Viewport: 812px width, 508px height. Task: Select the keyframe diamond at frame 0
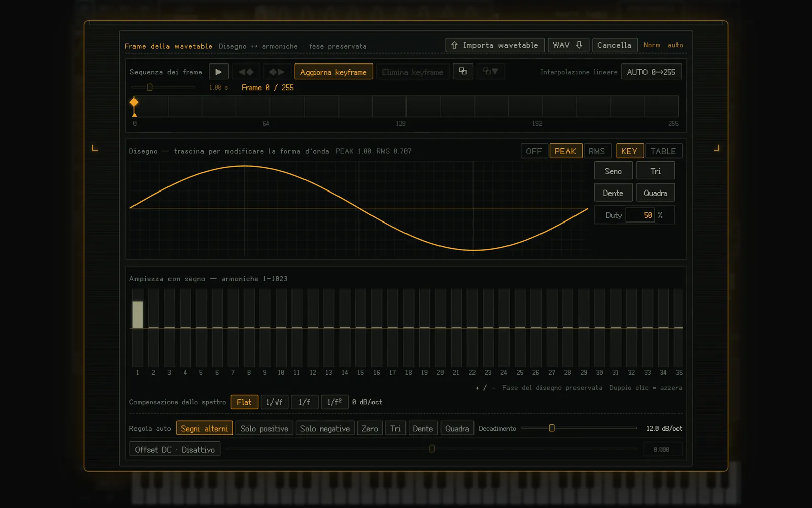[134, 102]
